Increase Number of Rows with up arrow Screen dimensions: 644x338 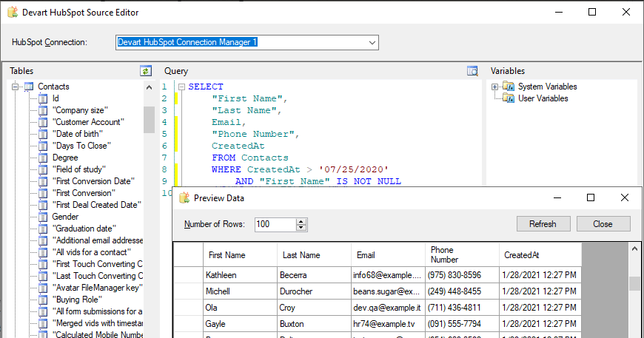301,221
